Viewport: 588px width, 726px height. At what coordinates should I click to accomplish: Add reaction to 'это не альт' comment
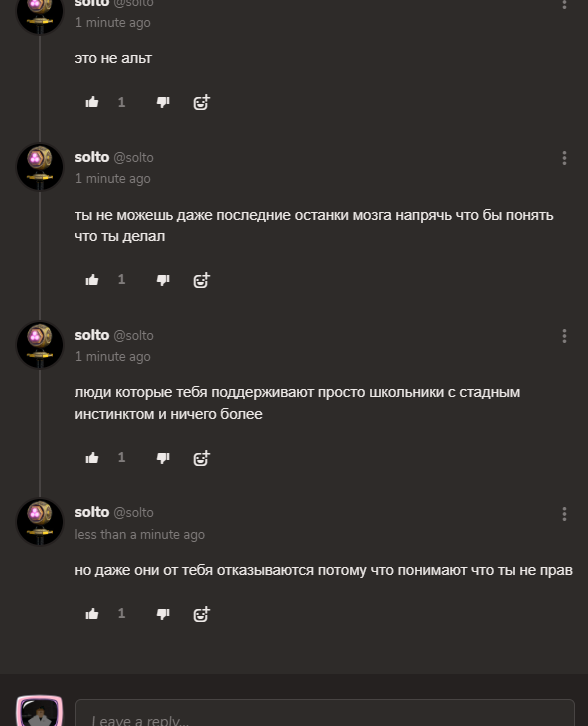pos(201,102)
